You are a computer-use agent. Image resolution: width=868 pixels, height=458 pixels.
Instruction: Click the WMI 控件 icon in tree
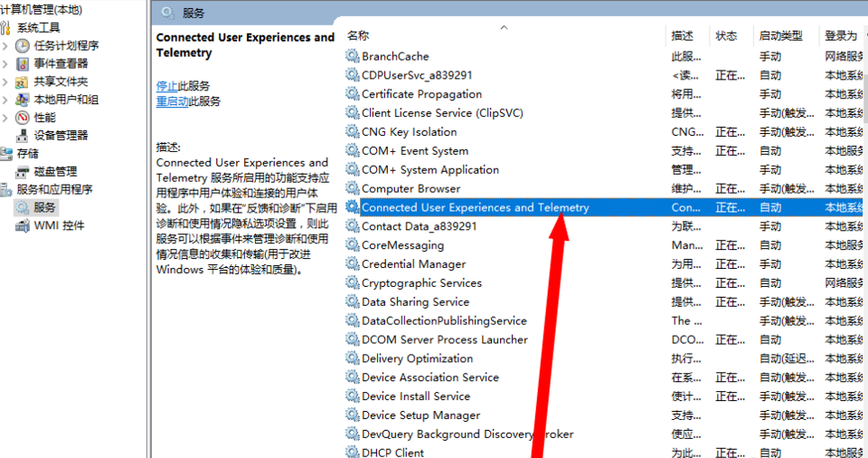[23, 225]
